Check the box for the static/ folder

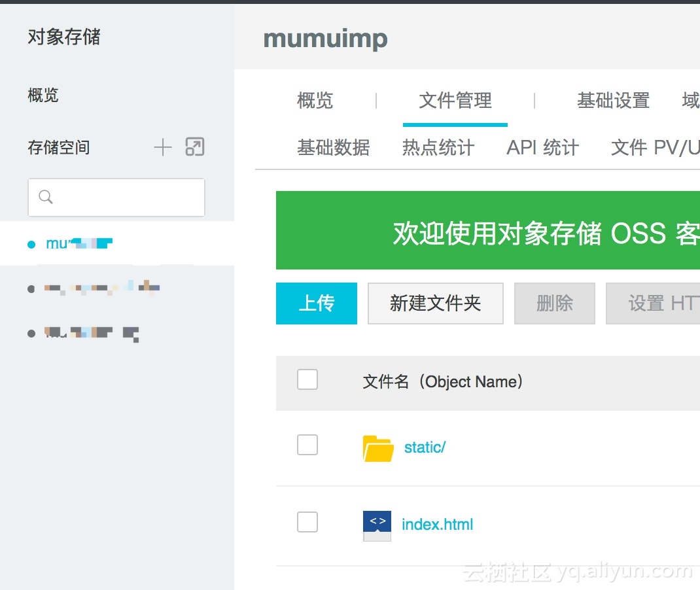tap(307, 445)
